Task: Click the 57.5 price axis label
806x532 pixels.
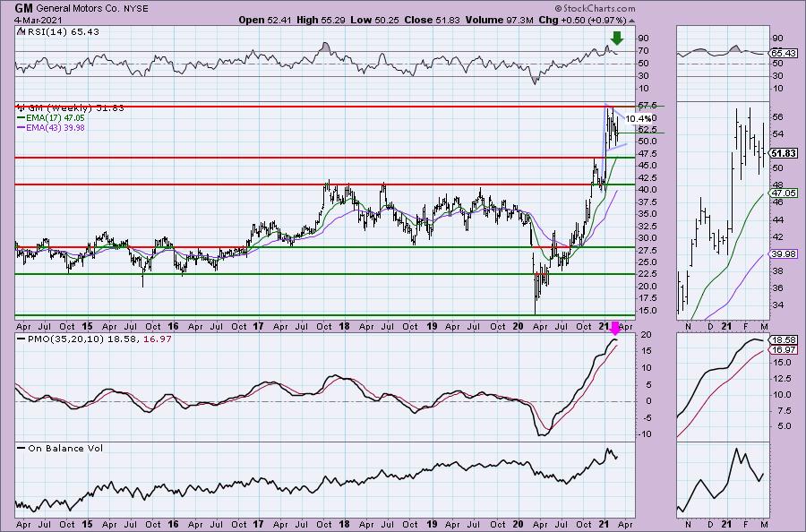Action: (x=647, y=106)
